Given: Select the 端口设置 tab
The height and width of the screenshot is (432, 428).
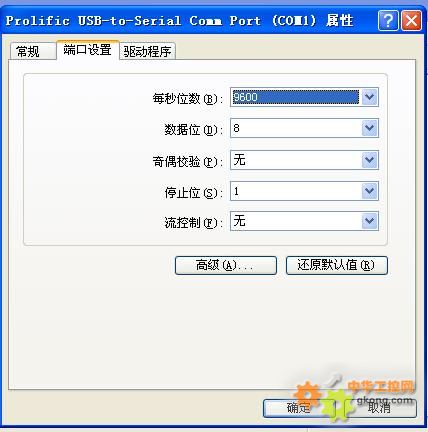Looking at the screenshot, I should pyautogui.click(x=88, y=50).
